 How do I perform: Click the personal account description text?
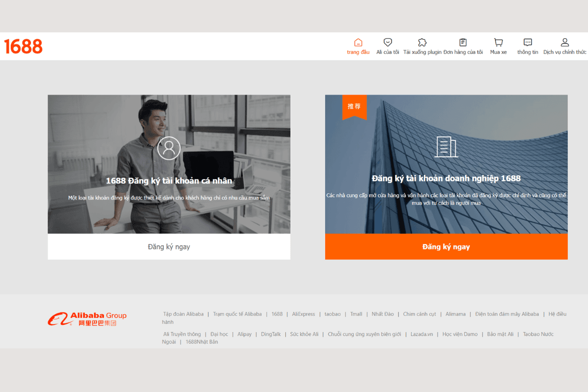[x=169, y=198]
